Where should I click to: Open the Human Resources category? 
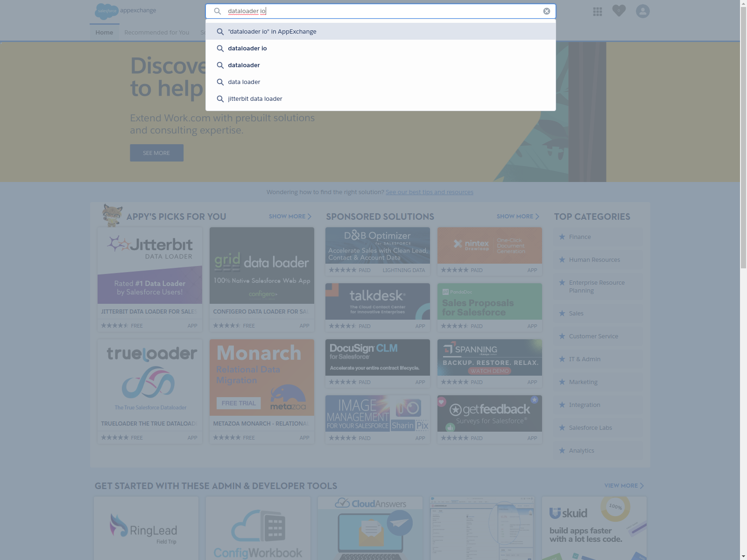598,260
